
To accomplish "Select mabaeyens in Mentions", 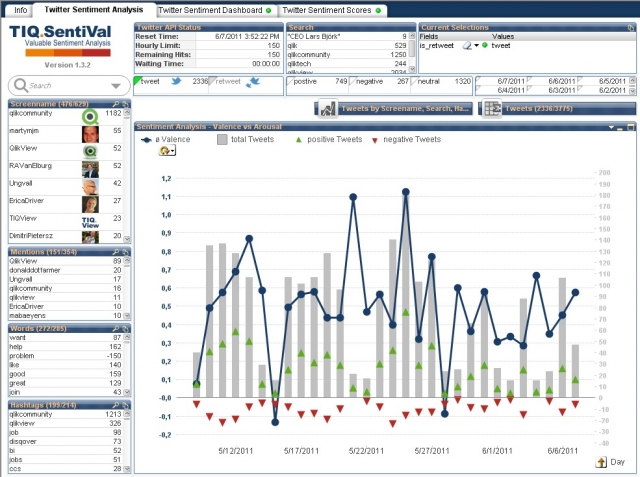I will point(65,315).
